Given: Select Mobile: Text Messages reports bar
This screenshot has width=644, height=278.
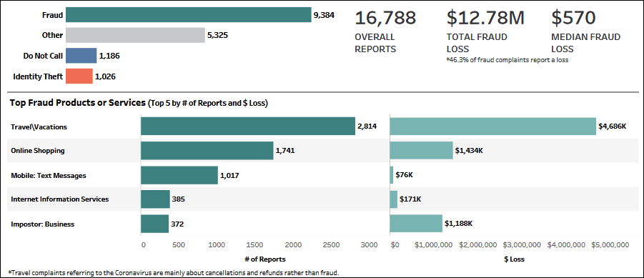Looking at the screenshot, I should point(179,175).
